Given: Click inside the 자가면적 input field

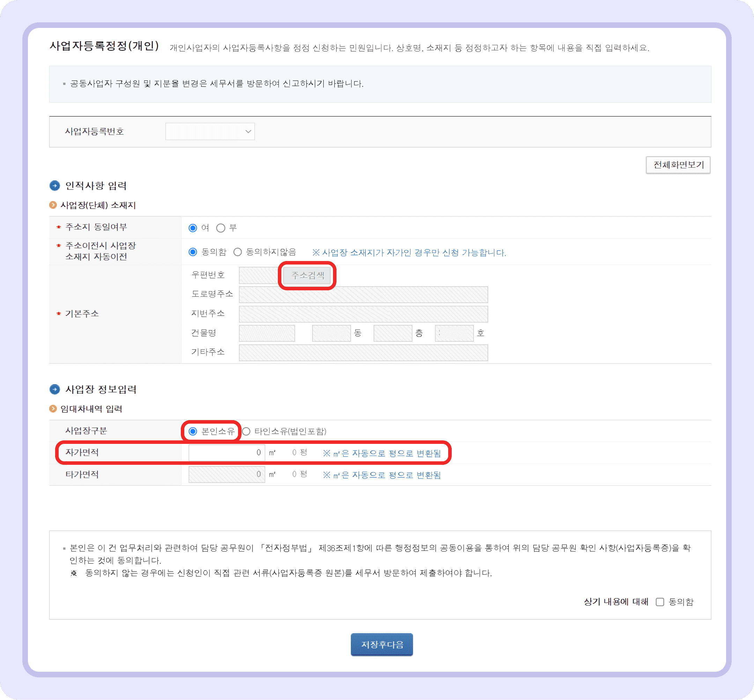Looking at the screenshot, I should coord(226,452).
